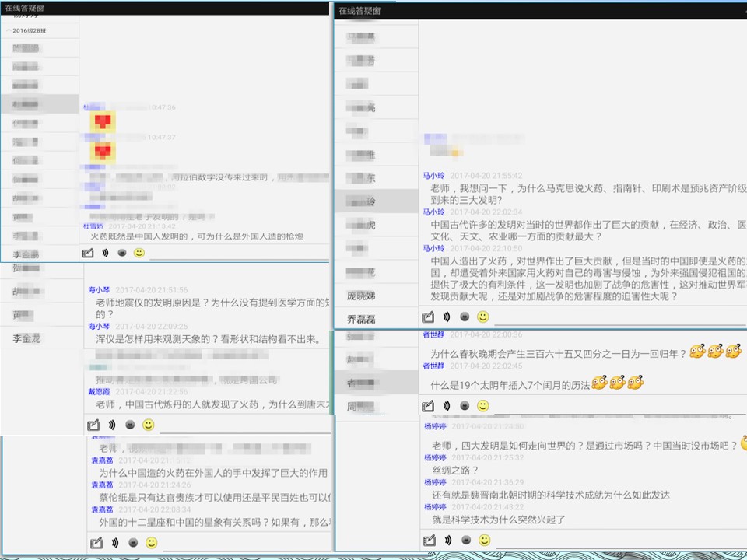Select 李金龙 in the left contact list

pyautogui.click(x=26, y=338)
